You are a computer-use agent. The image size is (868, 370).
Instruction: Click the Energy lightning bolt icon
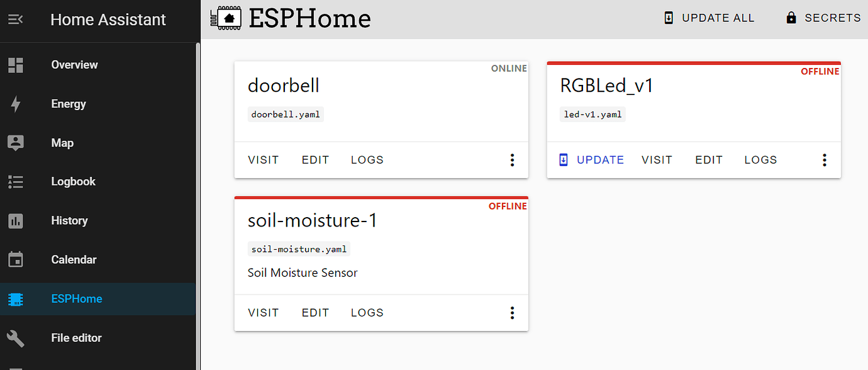click(x=16, y=103)
